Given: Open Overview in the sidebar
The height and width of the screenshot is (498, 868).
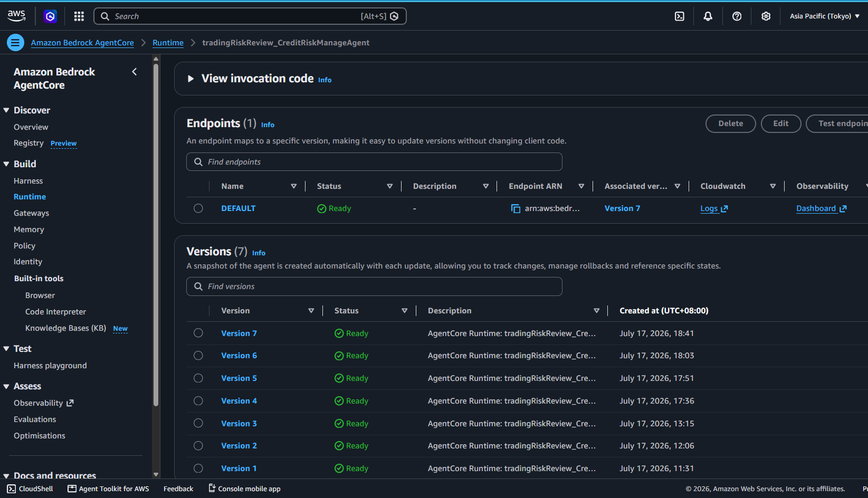Looking at the screenshot, I should click(31, 127).
